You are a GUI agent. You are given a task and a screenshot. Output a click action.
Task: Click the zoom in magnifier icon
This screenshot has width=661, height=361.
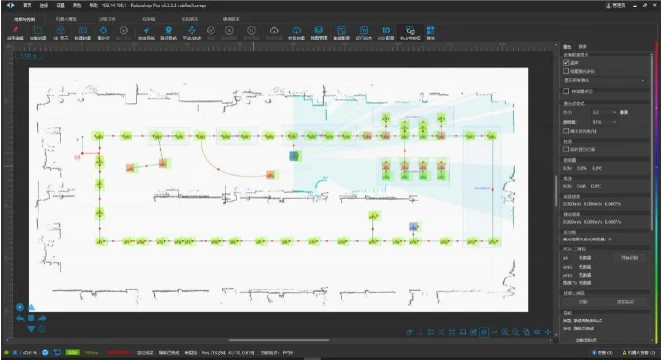coord(505,332)
